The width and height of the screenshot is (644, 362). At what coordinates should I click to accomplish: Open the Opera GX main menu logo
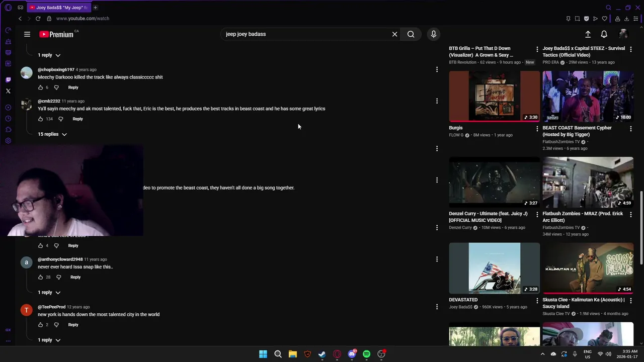pyautogui.click(x=8, y=8)
